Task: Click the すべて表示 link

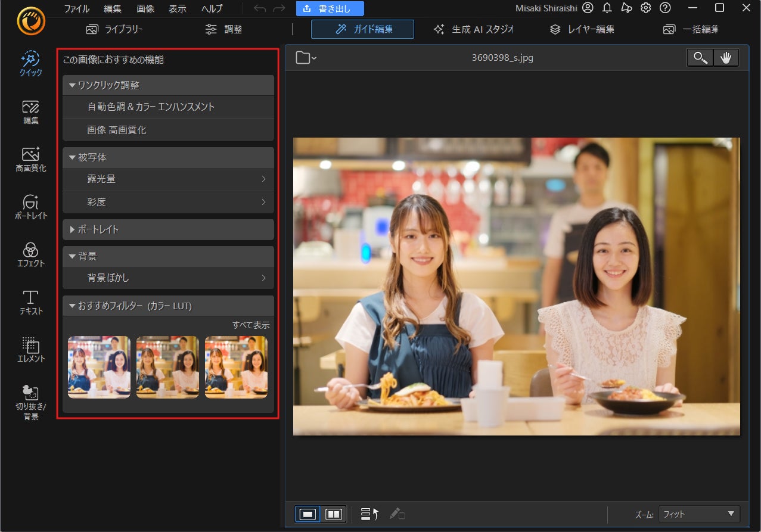Action: [251, 325]
